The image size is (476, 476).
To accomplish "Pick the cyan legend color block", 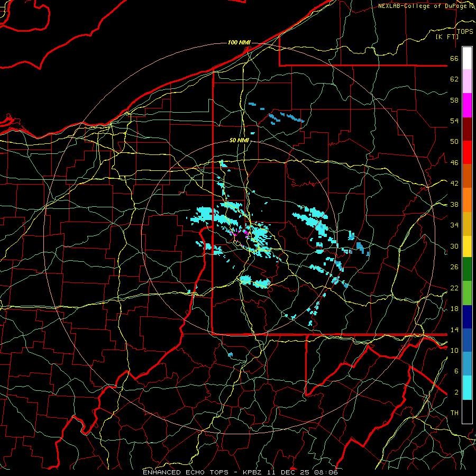I will 467,388.
